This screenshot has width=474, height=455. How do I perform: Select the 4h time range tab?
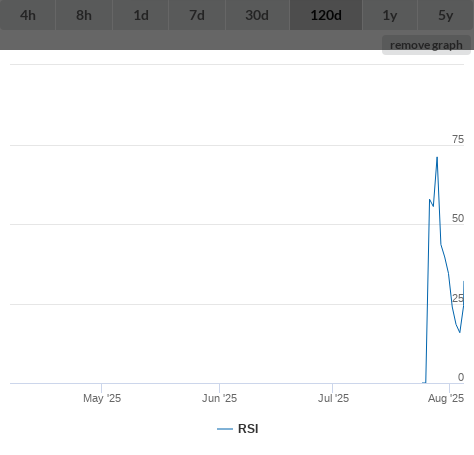(x=28, y=15)
